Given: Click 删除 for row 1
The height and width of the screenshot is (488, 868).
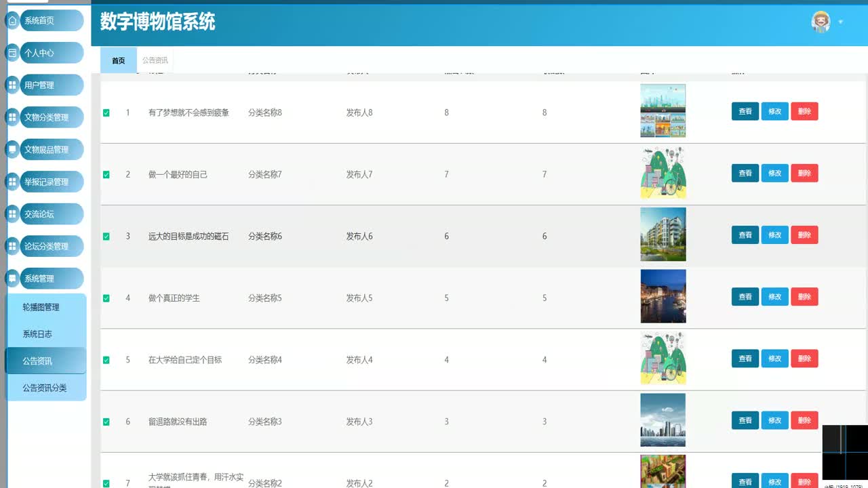Looking at the screenshot, I should (804, 111).
